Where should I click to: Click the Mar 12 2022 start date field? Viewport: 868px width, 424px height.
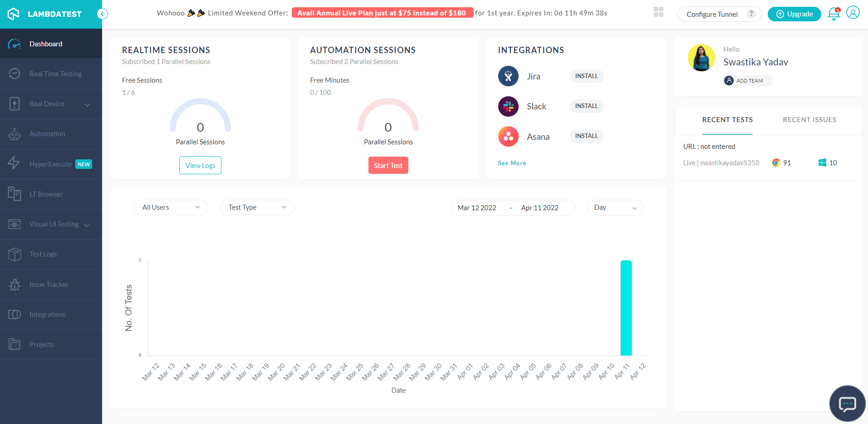477,208
